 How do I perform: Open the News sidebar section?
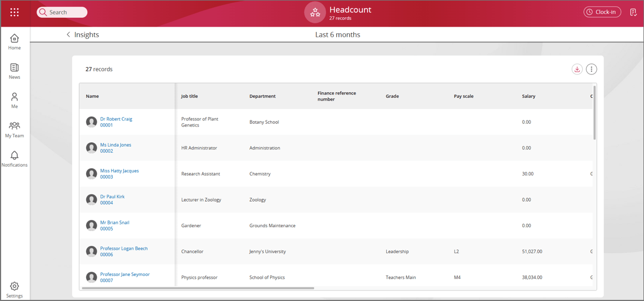(x=14, y=71)
